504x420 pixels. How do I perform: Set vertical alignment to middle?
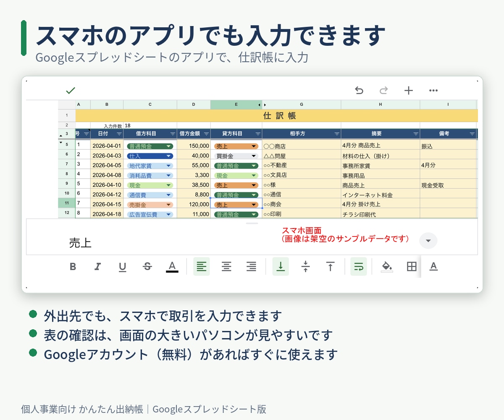[306, 266]
